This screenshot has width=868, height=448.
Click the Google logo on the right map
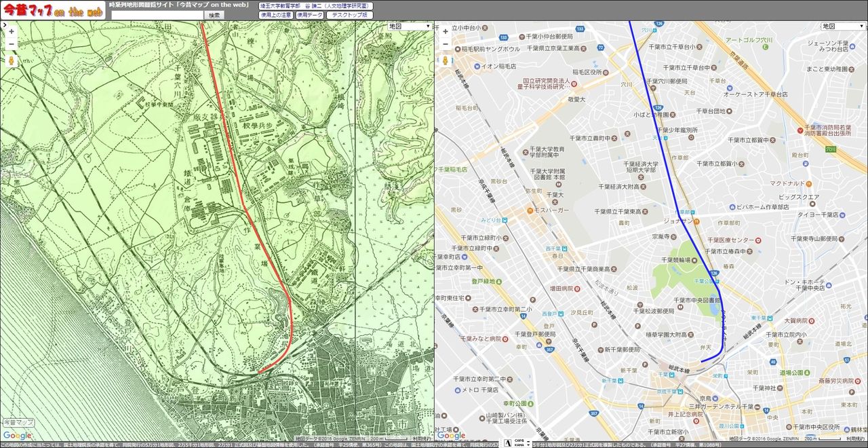point(450,435)
